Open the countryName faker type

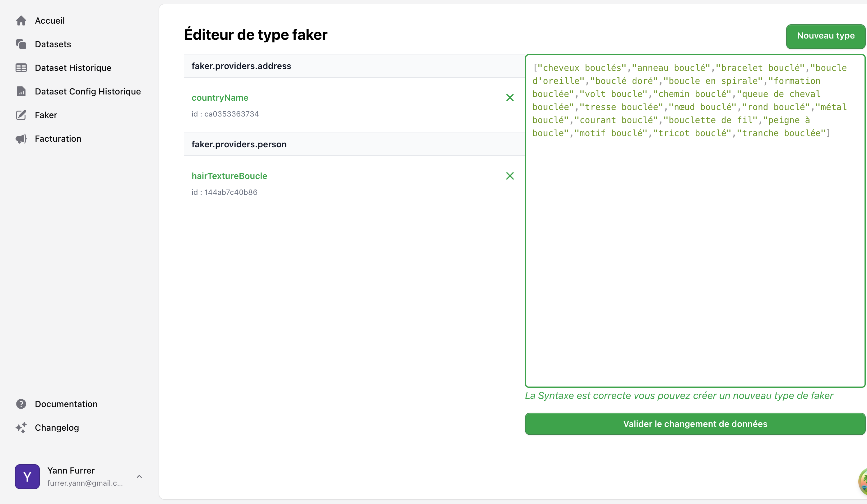click(x=220, y=98)
